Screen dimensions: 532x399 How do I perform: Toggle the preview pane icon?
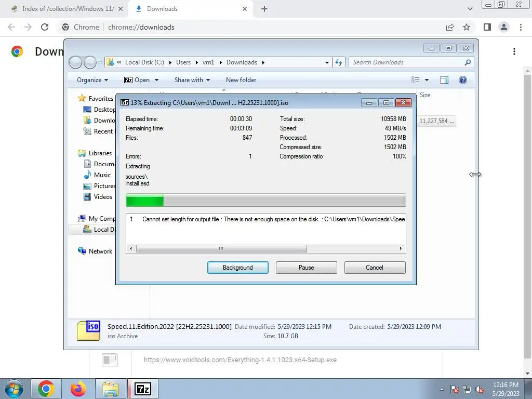pyautogui.click(x=444, y=80)
